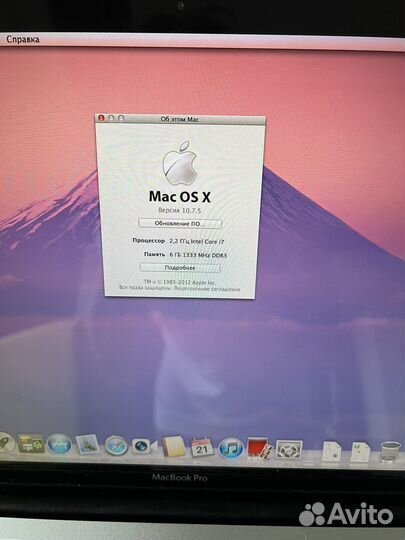Click the Версия 10.7.5 text
405x540 pixels.
pyautogui.click(x=179, y=210)
